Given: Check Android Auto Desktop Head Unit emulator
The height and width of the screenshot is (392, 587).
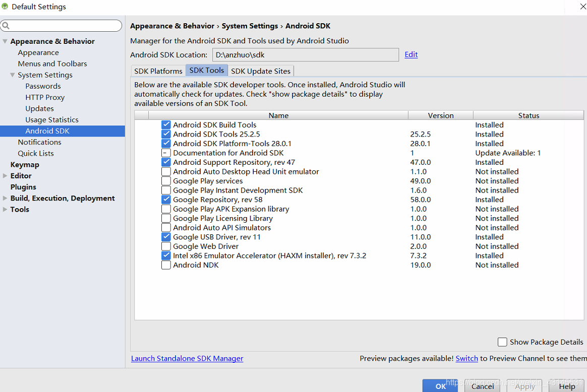Looking at the screenshot, I should pyautogui.click(x=166, y=171).
